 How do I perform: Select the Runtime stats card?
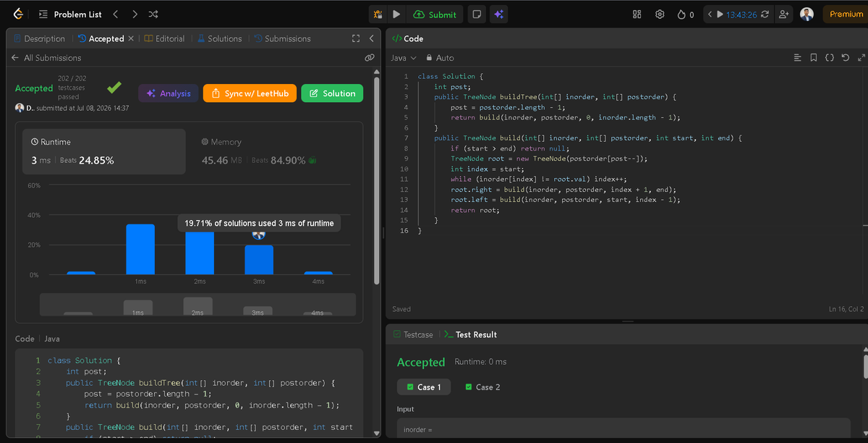(103, 151)
